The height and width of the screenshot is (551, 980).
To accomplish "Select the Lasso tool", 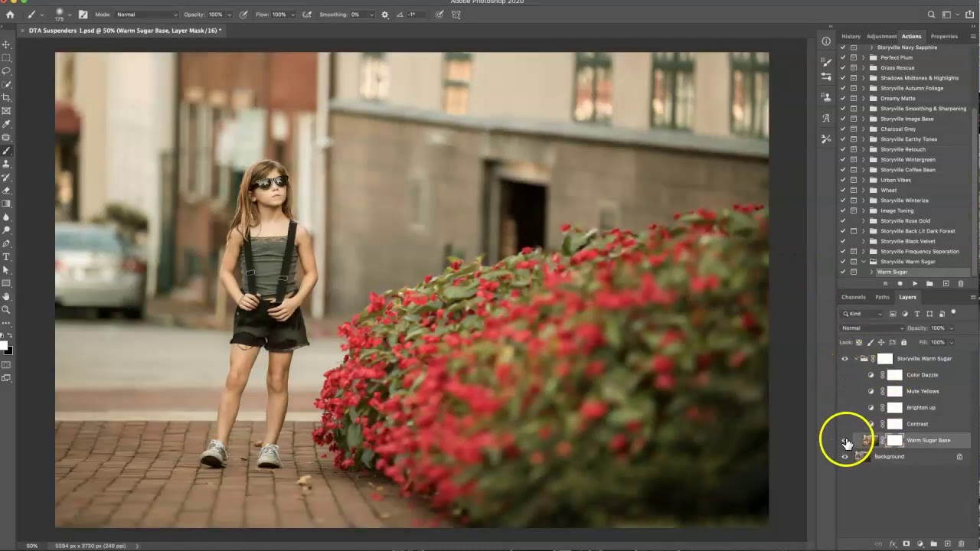I will click(7, 71).
